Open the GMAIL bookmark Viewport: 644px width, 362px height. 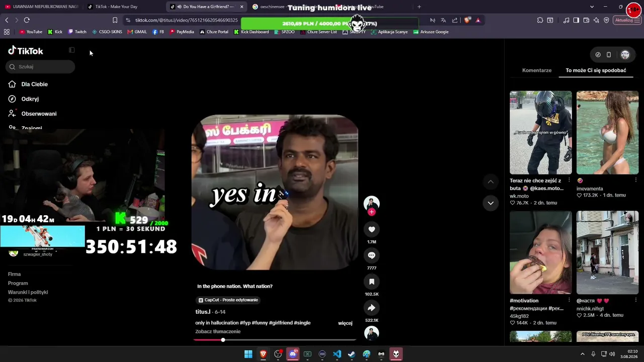[x=137, y=32]
